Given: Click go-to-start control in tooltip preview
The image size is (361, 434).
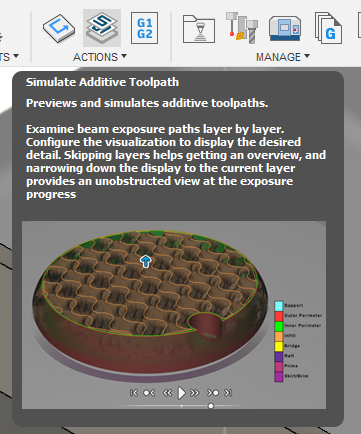Looking at the screenshot, I should coord(134,393).
